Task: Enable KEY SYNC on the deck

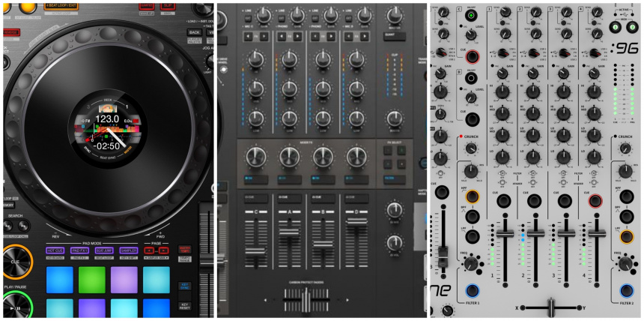Action: point(184,286)
